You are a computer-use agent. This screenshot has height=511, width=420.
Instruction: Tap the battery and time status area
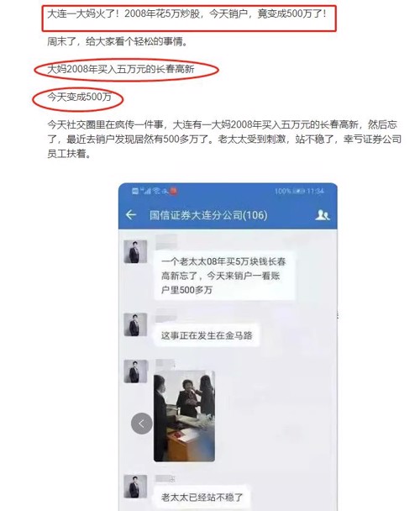coord(299,191)
